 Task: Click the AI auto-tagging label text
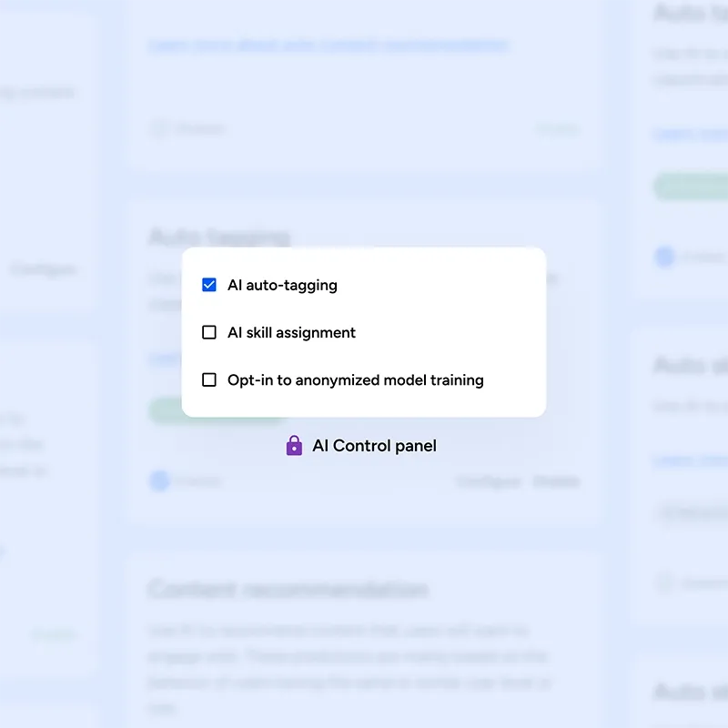coord(282,285)
